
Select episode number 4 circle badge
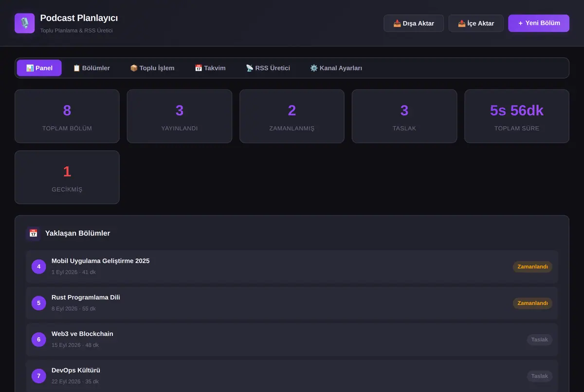pyautogui.click(x=39, y=267)
